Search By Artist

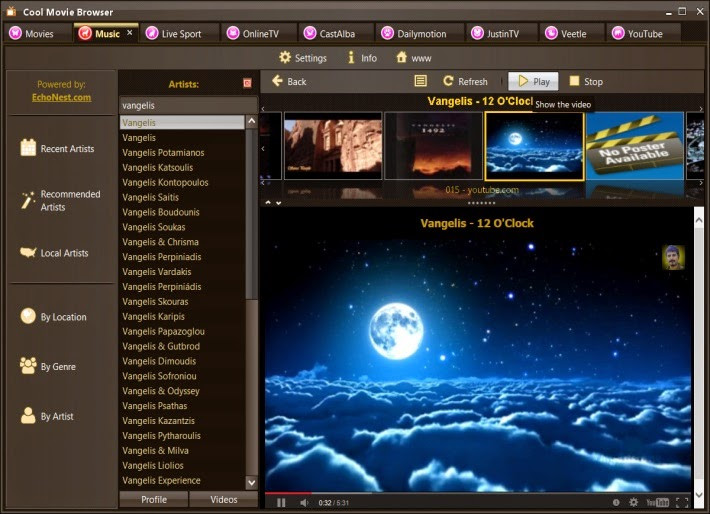[46, 416]
